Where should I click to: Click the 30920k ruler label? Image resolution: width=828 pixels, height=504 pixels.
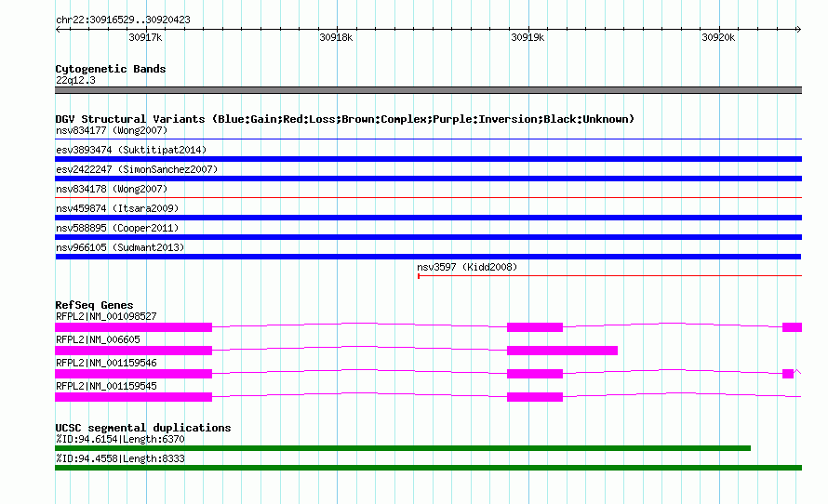(x=718, y=37)
